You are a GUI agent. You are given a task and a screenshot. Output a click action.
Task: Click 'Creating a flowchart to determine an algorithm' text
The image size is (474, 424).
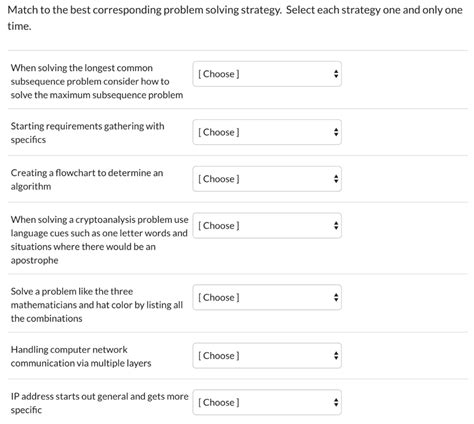coord(87,179)
